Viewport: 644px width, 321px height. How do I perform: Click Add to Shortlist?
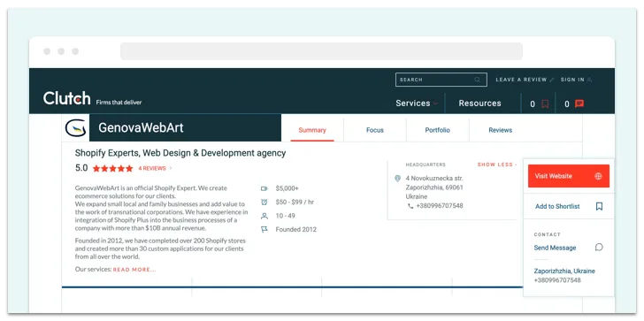click(x=557, y=206)
